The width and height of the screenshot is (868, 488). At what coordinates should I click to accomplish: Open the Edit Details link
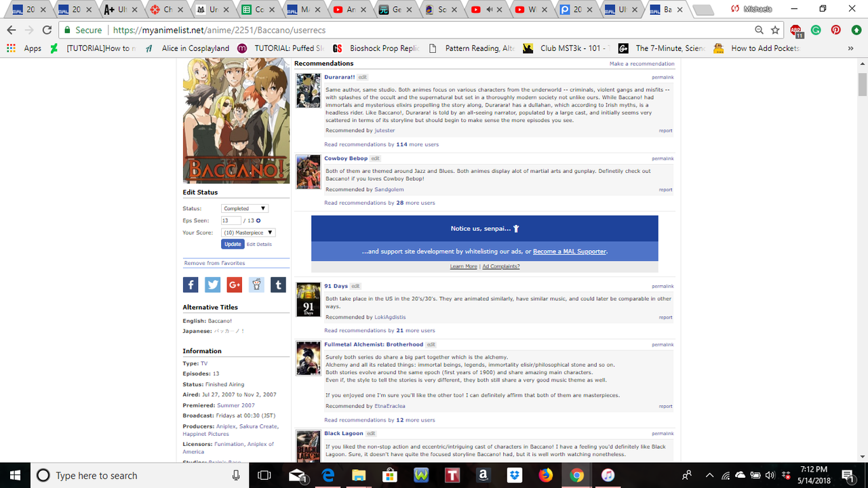pyautogui.click(x=259, y=244)
